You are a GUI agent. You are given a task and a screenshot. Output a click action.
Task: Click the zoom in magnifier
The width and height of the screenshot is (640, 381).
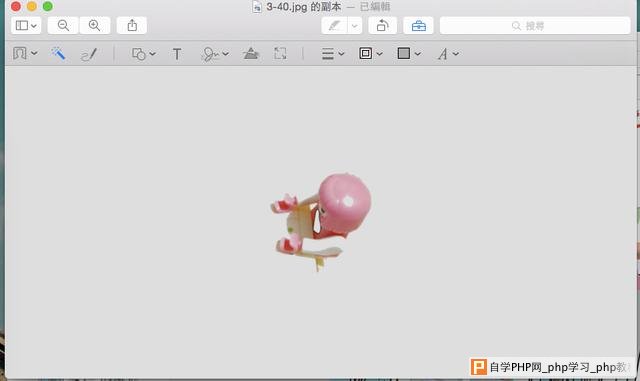pyautogui.click(x=95, y=26)
